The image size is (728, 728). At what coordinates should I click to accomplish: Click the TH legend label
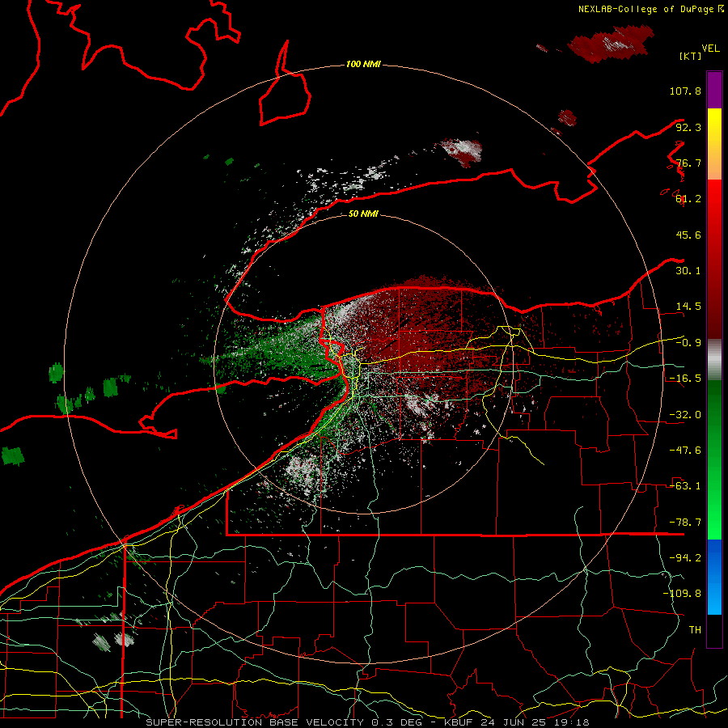tap(695, 629)
